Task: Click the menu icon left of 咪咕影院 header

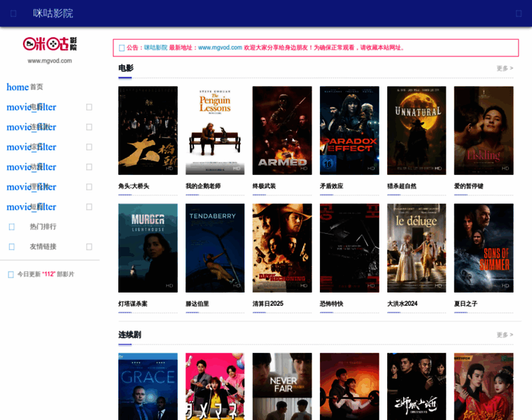Action: point(13,13)
